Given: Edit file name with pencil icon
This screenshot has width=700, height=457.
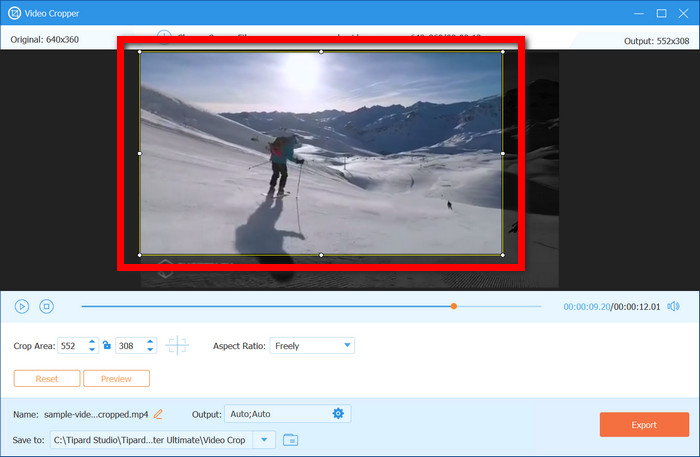Looking at the screenshot, I should click(158, 414).
